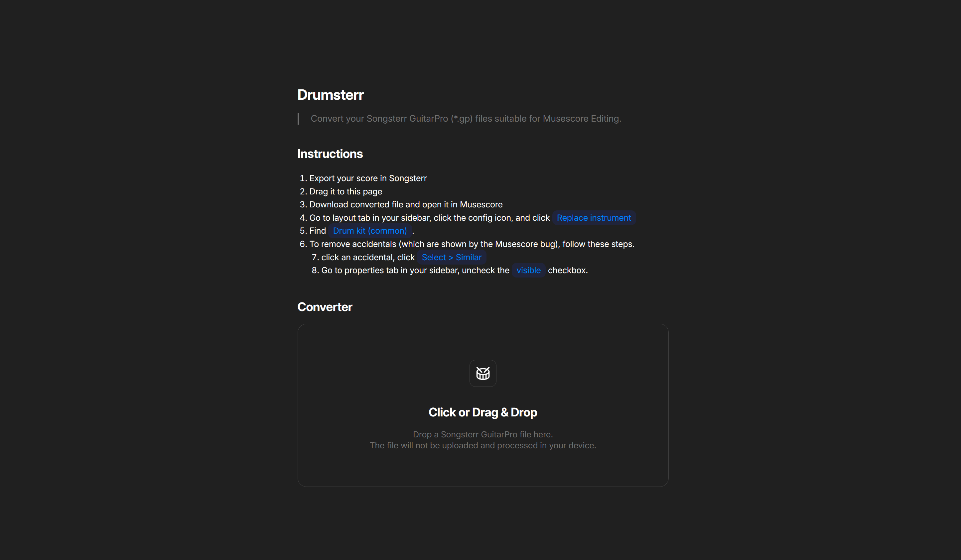The image size is (961, 560).
Task: Click the Instructions section heading
Action: pyautogui.click(x=330, y=154)
